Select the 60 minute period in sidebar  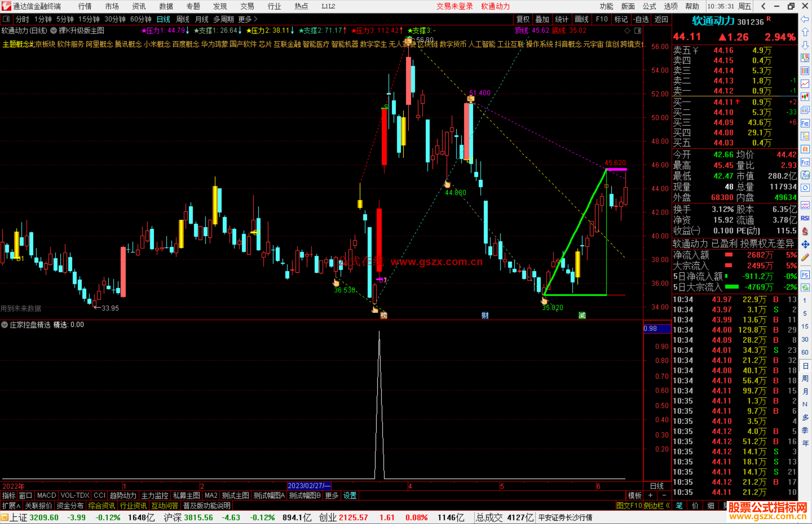click(x=805, y=352)
